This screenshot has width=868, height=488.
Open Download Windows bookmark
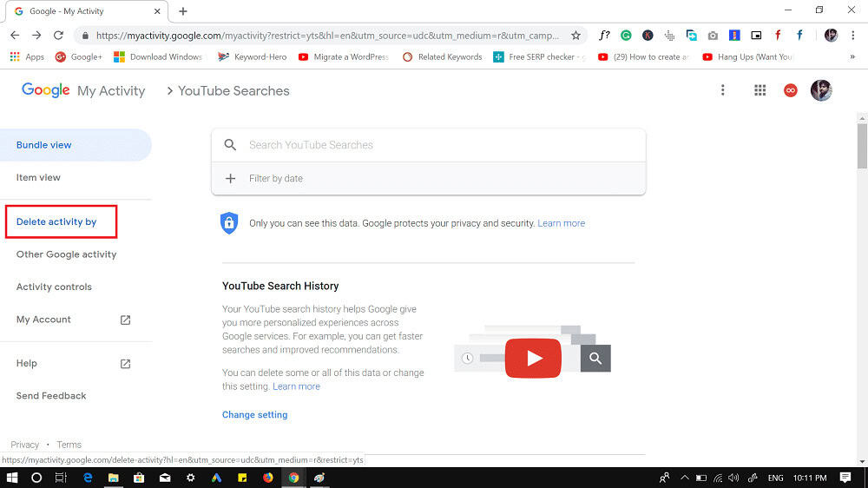[158, 56]
